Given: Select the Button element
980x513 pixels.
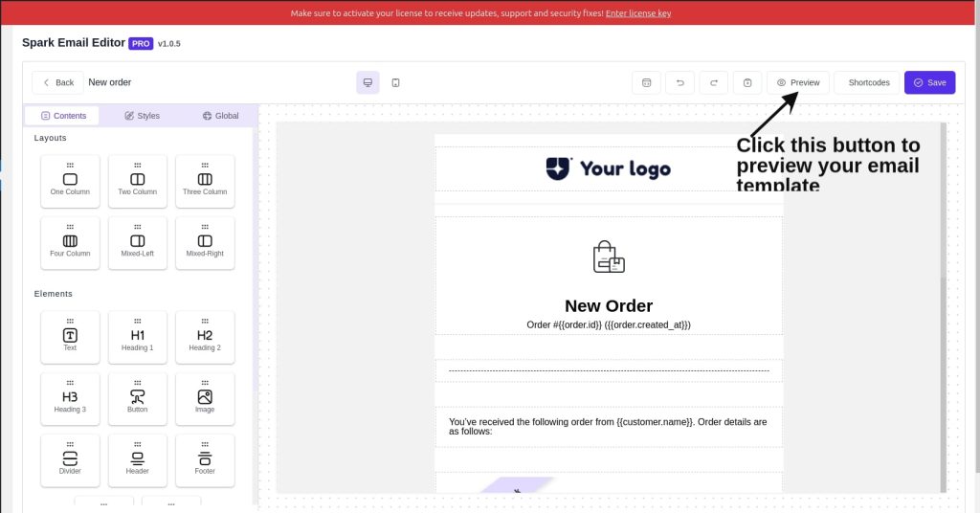Looking at the screenshot, I should click(138, 399).
